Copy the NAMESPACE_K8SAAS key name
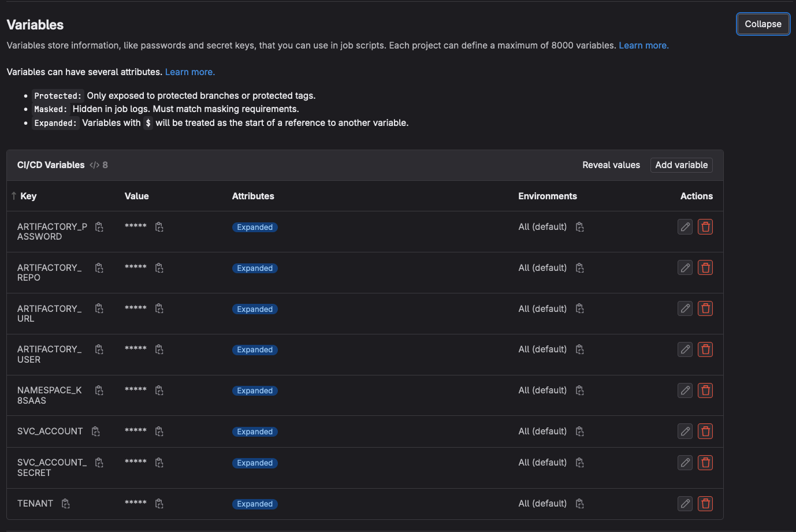 [99, 390]
